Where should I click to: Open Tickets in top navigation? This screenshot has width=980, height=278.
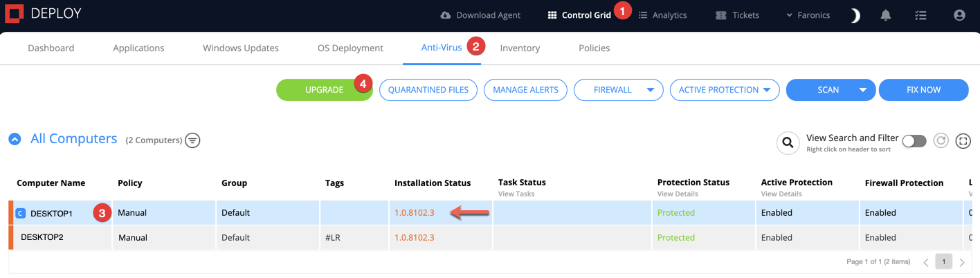point(737,15)
